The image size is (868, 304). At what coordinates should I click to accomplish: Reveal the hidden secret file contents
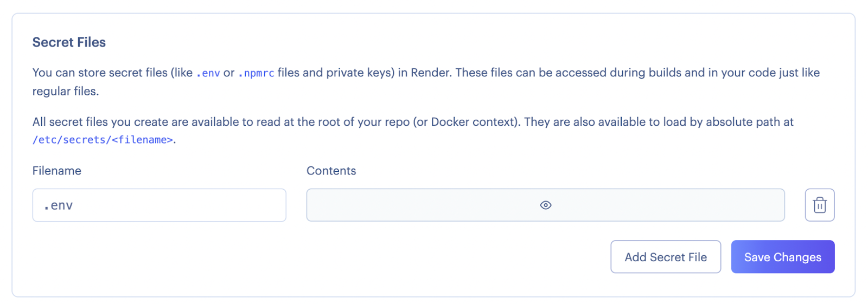(x=546, y=205)
